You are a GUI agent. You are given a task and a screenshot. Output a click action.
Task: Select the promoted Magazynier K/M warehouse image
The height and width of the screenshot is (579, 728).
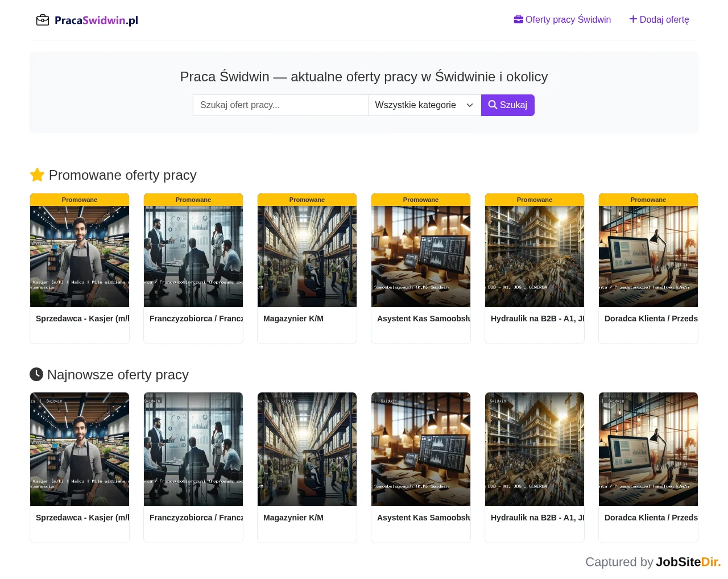307,257
